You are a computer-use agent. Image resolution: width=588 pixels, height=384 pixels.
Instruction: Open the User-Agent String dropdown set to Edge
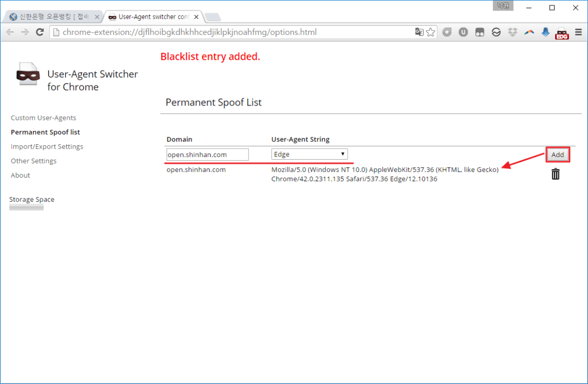(x=309, y=154)
